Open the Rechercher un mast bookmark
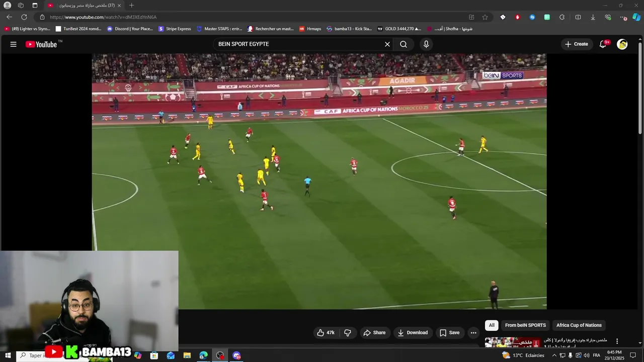This screenshot has width=644, height=362. pyautogui.click(x=270, y=29)
